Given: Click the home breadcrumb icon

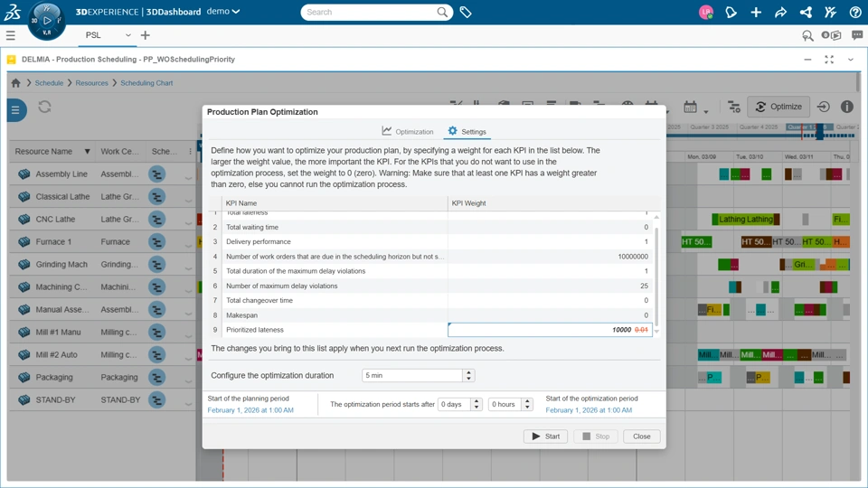Looking at the screenshot, I should point(15,83).
